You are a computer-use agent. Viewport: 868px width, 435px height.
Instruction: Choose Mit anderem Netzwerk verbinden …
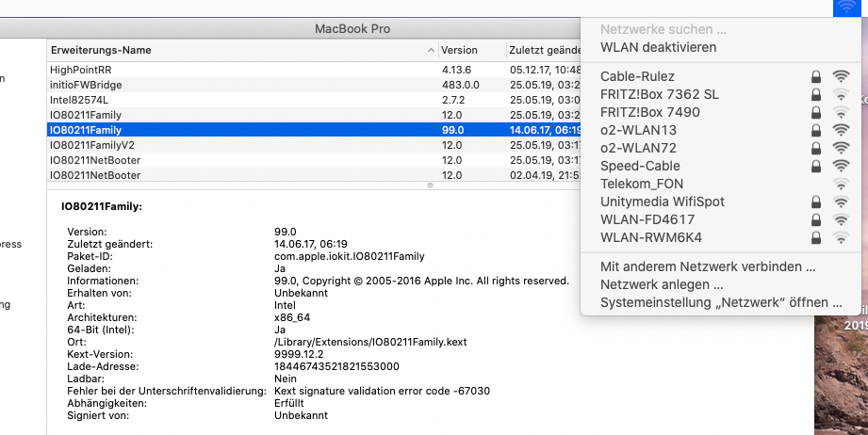tap(707, 266)
